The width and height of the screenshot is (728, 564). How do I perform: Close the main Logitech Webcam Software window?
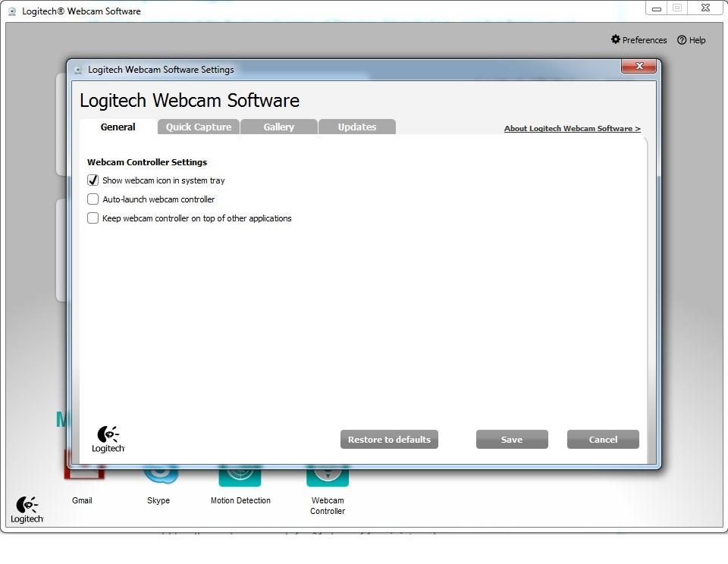coord(705,8)
